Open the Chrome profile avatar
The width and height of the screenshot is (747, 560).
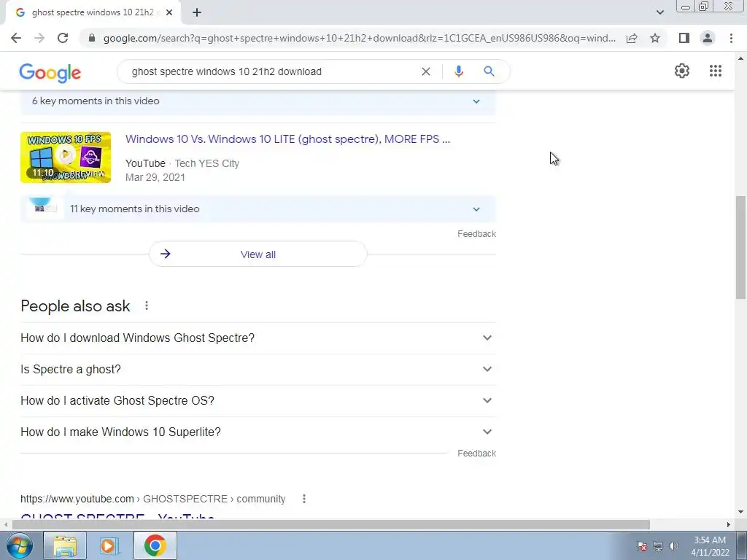pos(708,38)
